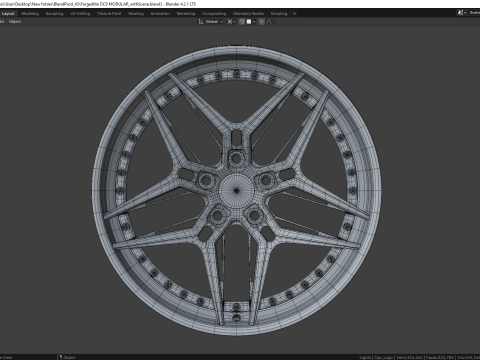
Task: Open the snapping options dropdown
Action: pyautogui.click(x=251, y=22)
